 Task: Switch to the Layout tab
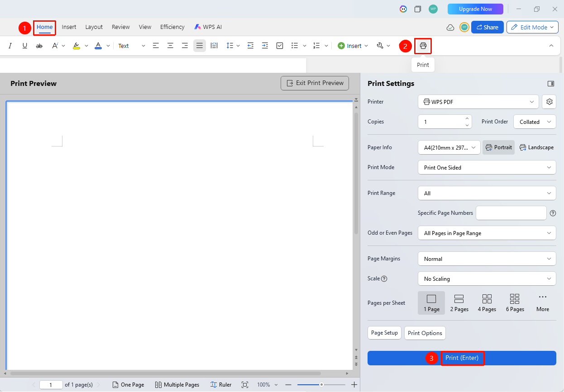94,27
